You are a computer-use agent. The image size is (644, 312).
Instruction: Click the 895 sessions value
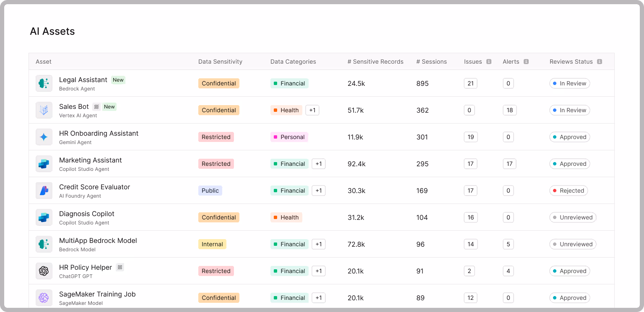(423, 83)
